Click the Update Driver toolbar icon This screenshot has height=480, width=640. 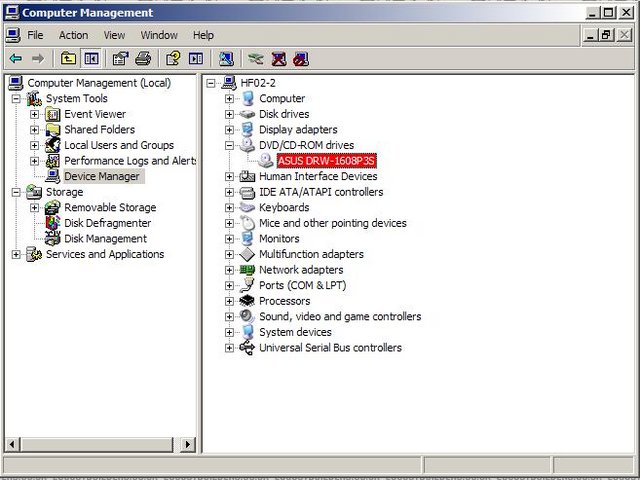click(x=256, y=59)
